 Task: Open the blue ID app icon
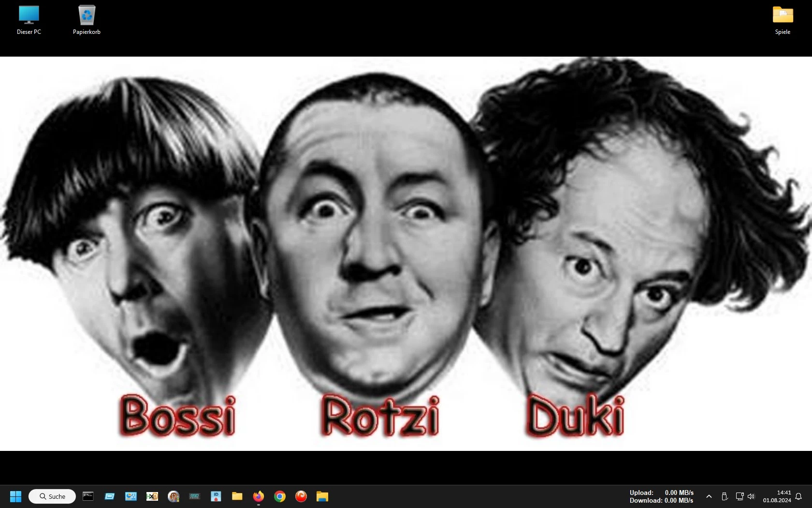pos(216,496)
